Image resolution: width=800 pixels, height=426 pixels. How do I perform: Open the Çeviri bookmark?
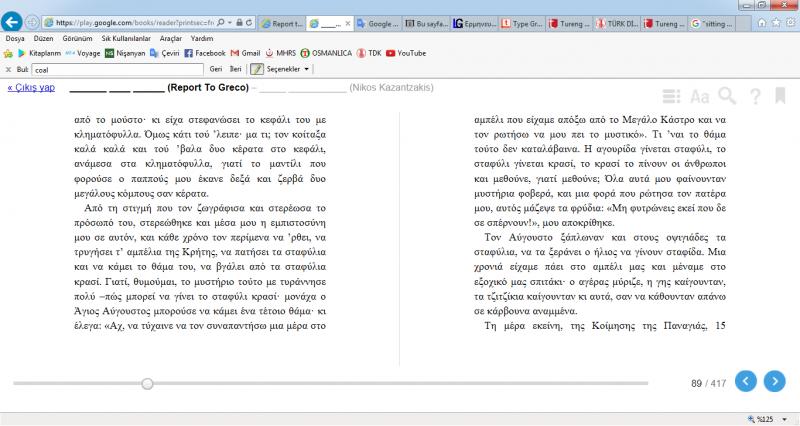click(164, 53)
